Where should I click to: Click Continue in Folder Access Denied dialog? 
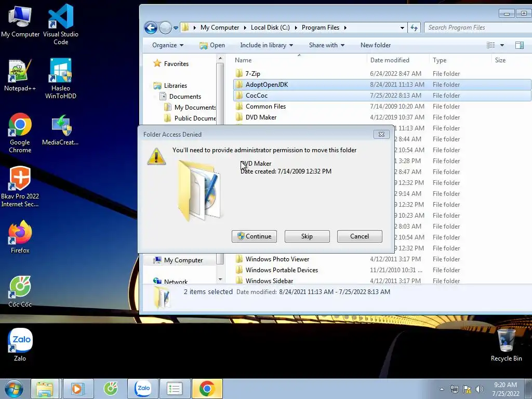pyautogui.click(x=254, y=236)
